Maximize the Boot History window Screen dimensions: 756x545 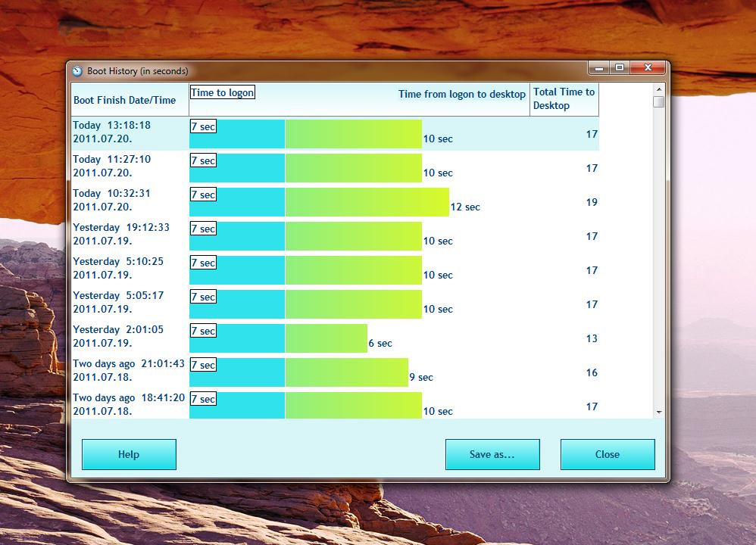tap(620, 68)
